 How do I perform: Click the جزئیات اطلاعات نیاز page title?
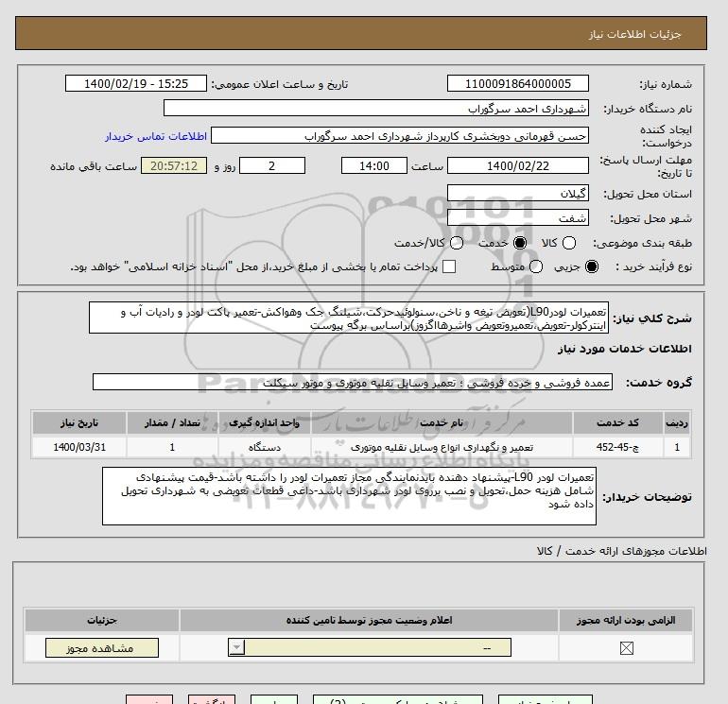coord(634,34)
